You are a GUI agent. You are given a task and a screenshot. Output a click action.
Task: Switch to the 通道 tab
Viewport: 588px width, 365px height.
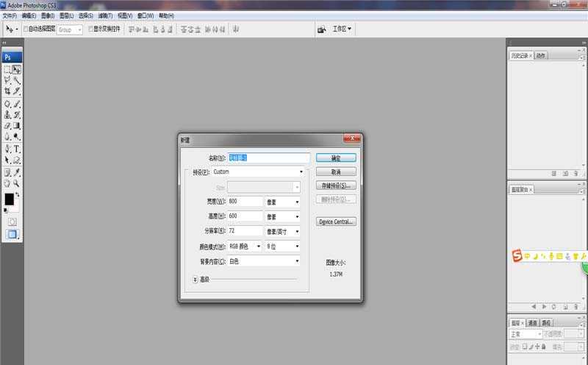[x=531, y=322]
